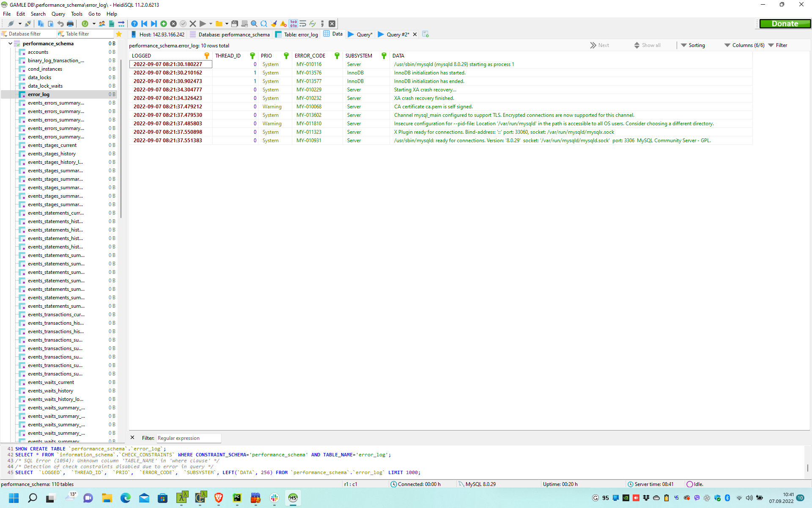Toggle the yellow star favorites filter
812x508 pixels.
pyautogui.click(x=119, y=34)
